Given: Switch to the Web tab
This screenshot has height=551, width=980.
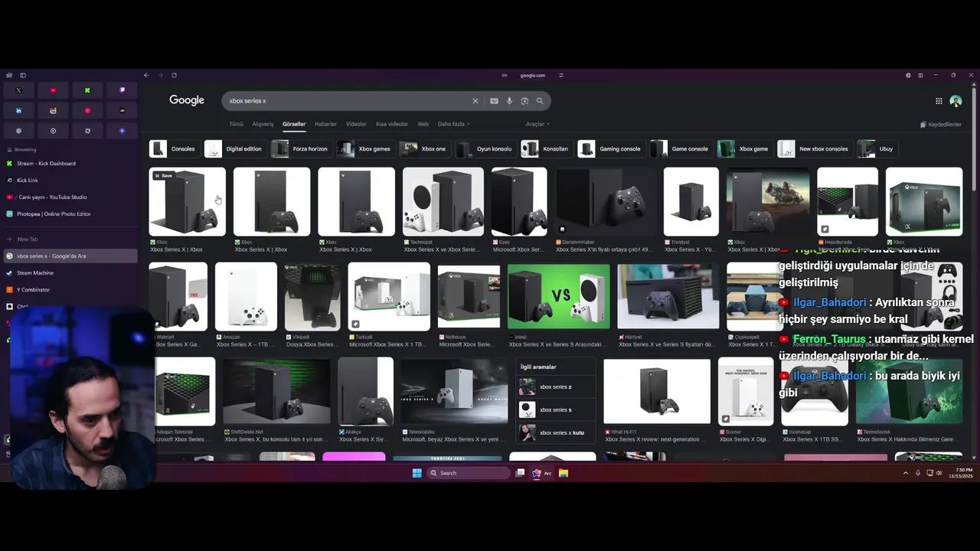Looking at the screenshot, I should [423, 124].
